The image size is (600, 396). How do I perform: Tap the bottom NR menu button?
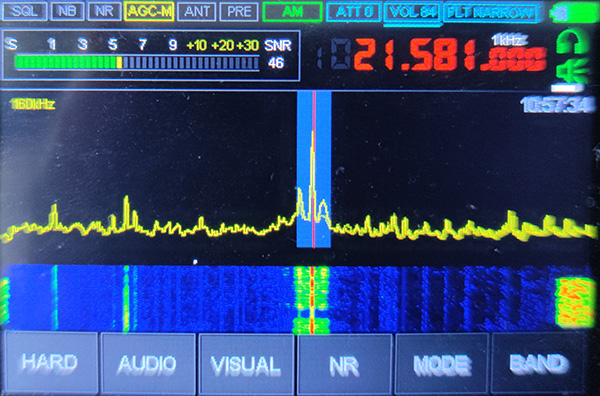[344, 362]
